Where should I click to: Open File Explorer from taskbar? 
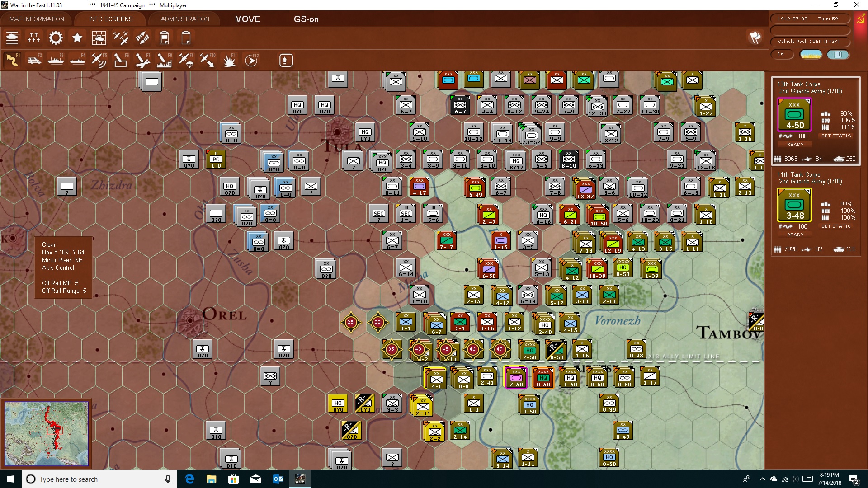click(x=212, y=479)
